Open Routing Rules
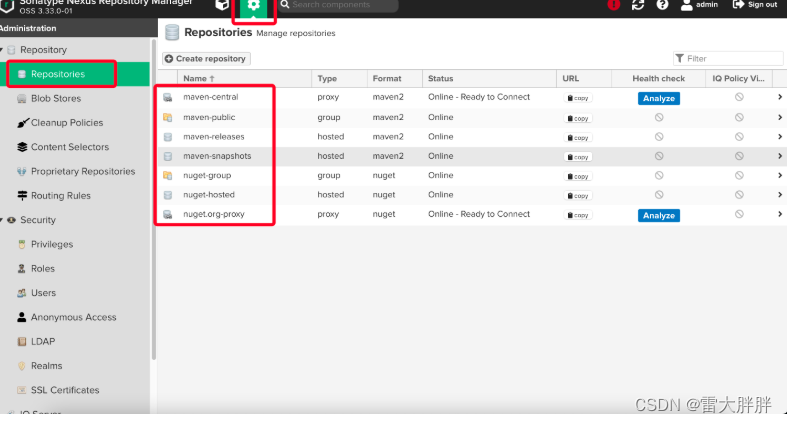The height and width of the screenshot is (423, 787). coord(61,196)
